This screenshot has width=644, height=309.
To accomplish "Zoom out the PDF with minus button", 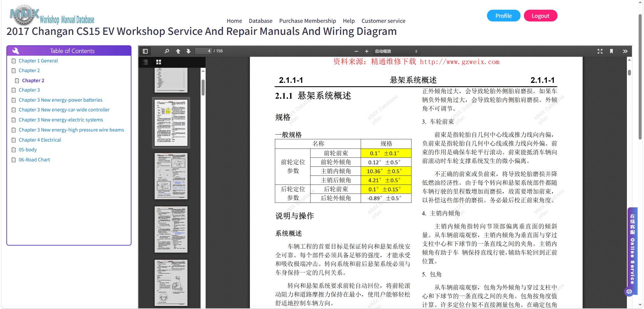I will point(356,51).
